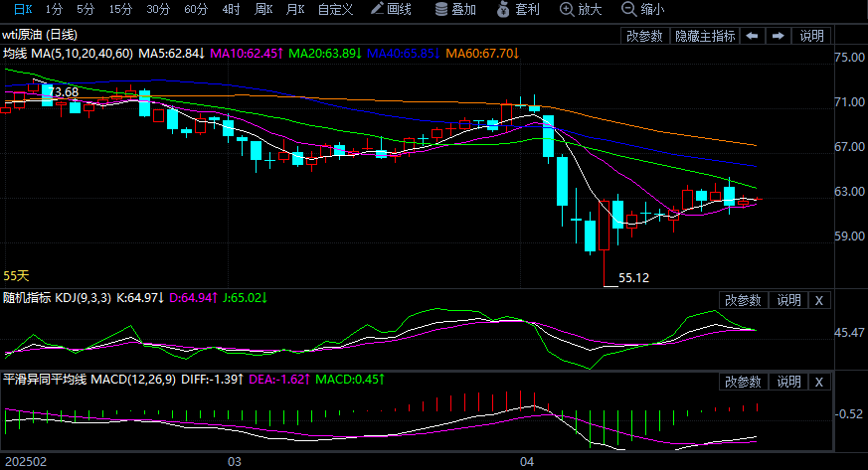Click the 缩小 zoom out magnifier icon
Screen dimensions: 868x470
tap(628, 9)
